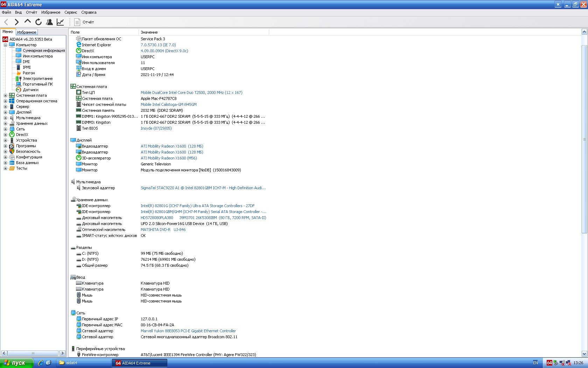
Task: Expand the Дисплей tree node
Action: (x=5, y=112)
